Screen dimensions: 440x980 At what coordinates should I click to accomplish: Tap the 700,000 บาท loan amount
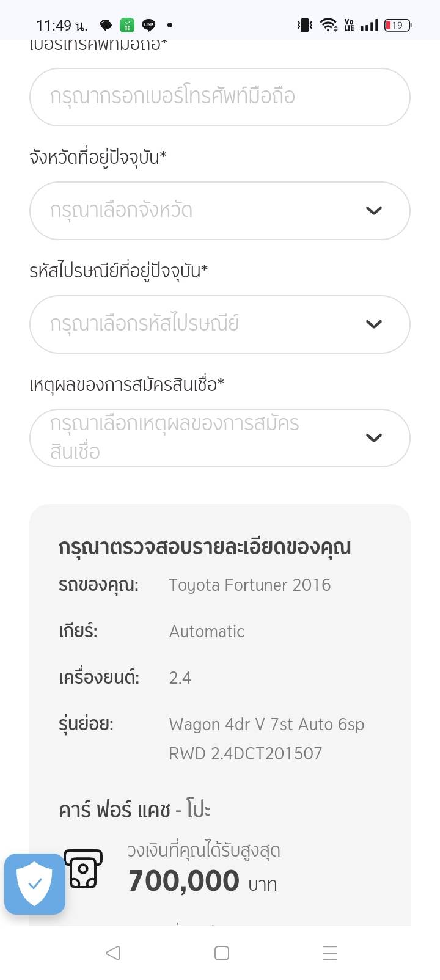pyautogui.click(x=202, y=881)
